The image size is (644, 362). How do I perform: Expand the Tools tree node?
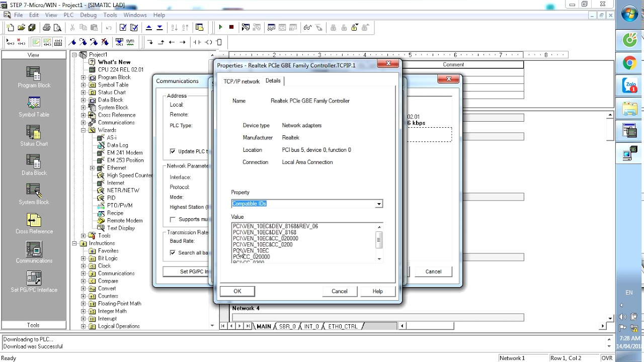pos(84,236)
